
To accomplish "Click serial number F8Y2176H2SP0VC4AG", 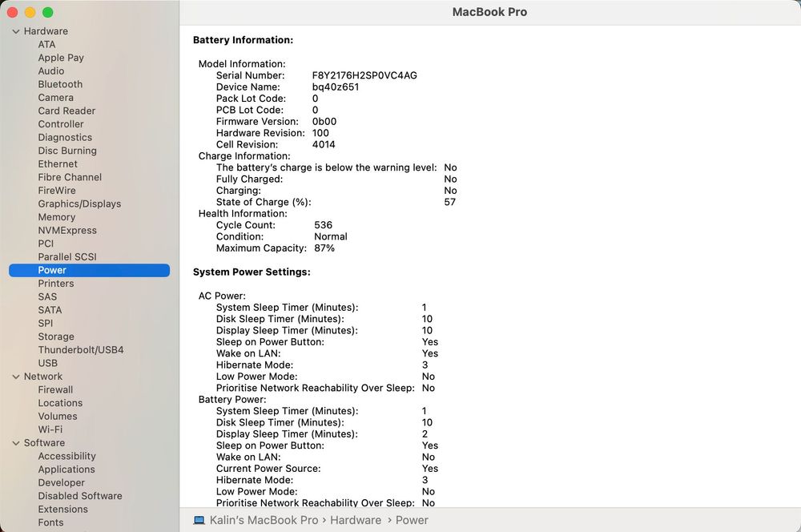I will [364, 75].
